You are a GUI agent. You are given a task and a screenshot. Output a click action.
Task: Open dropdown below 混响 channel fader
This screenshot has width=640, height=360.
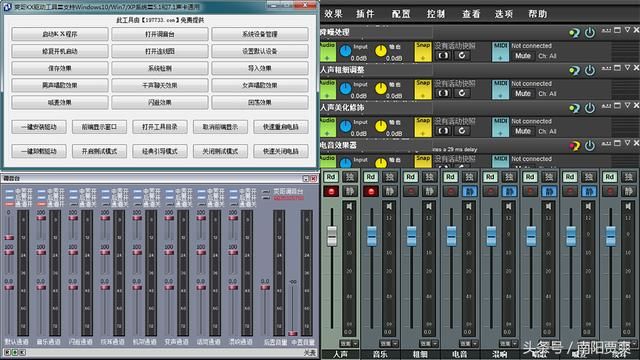(509, 344)
